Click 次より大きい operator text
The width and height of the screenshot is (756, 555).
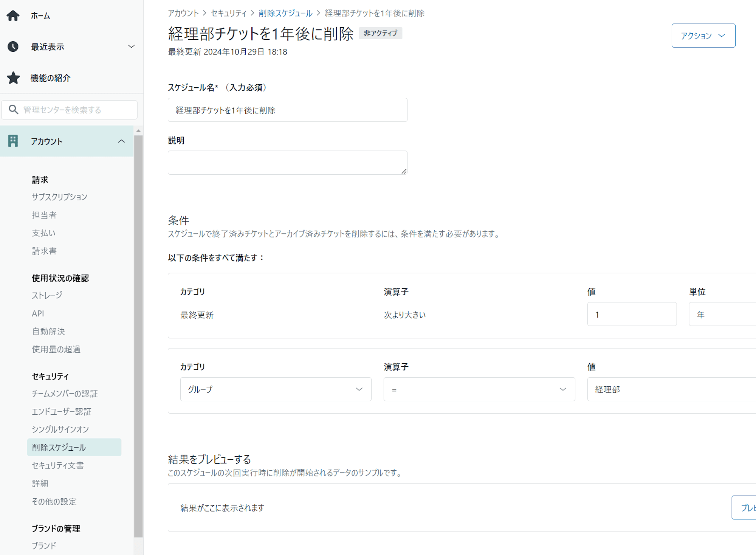(x=405, y=315)
